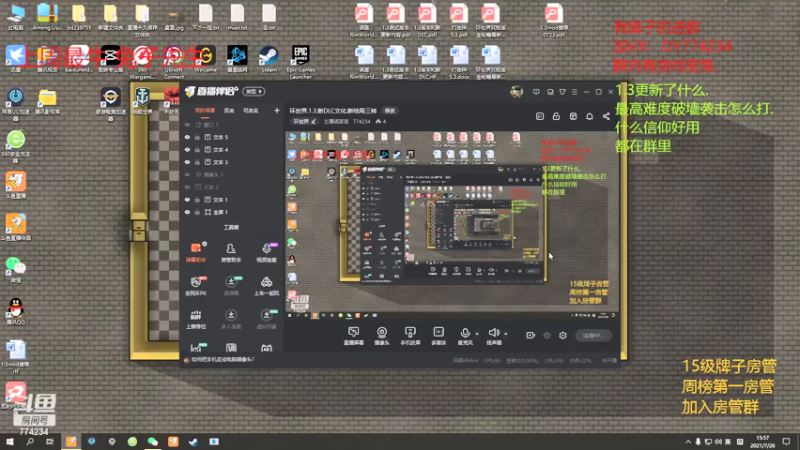
Task: Show the hidden 文本 2 source
Action: click(187, 187)
